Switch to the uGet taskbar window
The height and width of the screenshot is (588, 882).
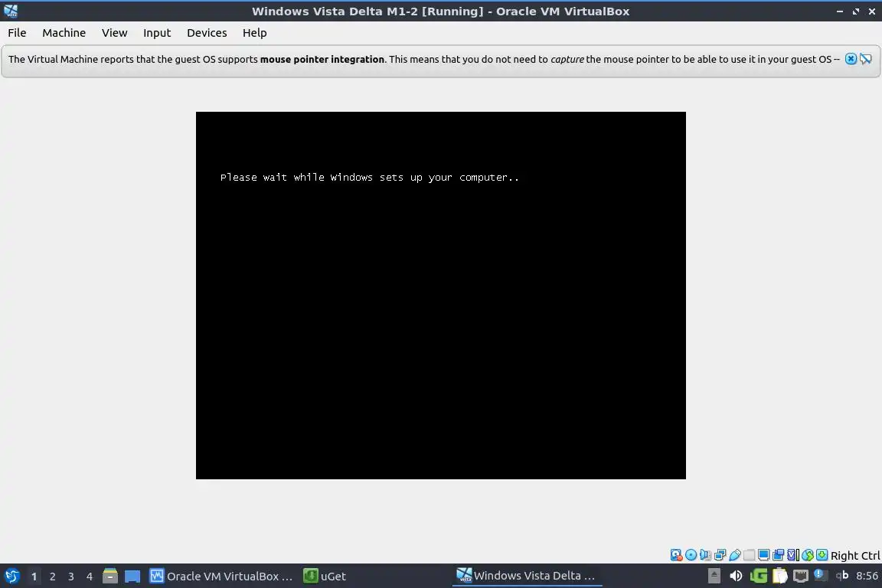click(325, 576)
